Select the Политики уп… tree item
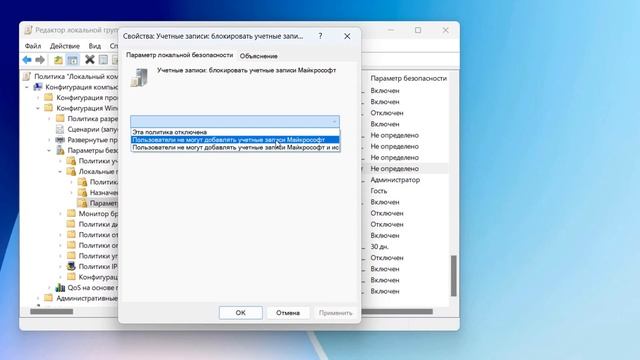The height and width of the screenshot is (360, 640). pos(98,256)
